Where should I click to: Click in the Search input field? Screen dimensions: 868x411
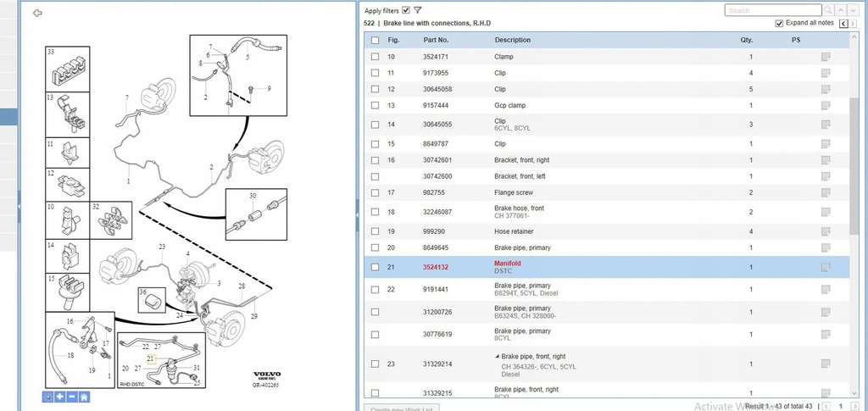pyautogui.click(x=773, y=10)
